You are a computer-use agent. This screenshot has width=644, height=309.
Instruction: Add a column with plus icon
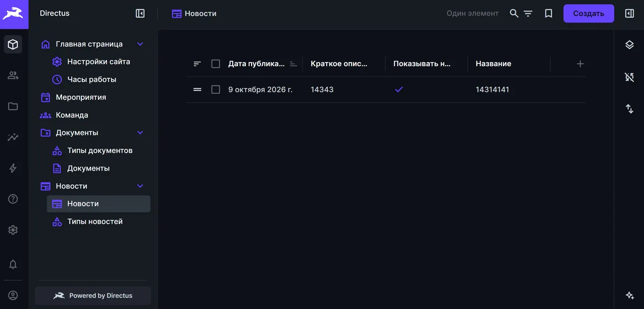click(580, 64)
